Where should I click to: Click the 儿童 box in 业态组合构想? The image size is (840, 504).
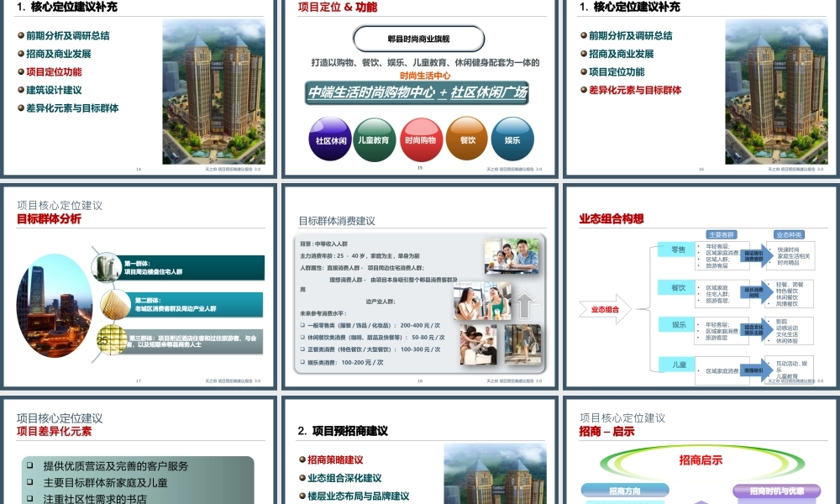[x=678, y=365]
